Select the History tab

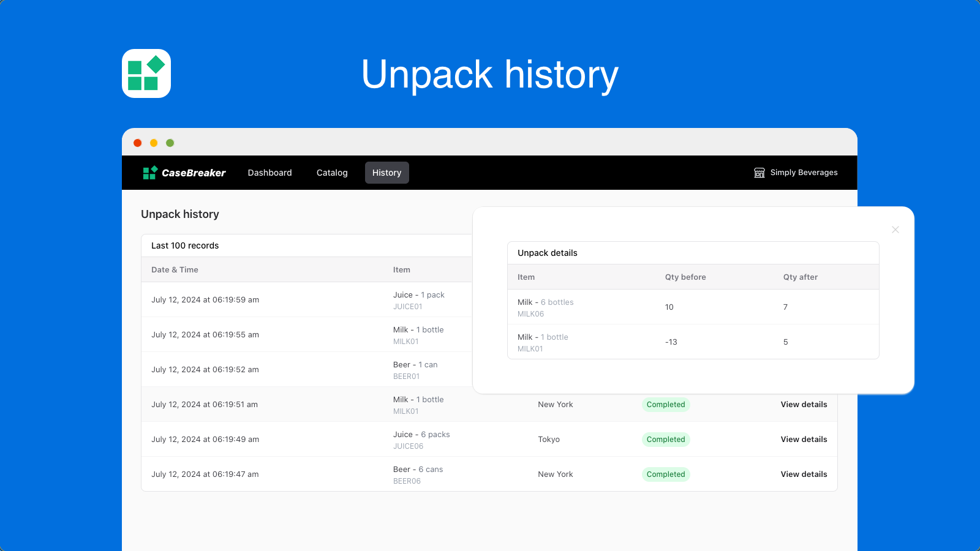point(387,173)
